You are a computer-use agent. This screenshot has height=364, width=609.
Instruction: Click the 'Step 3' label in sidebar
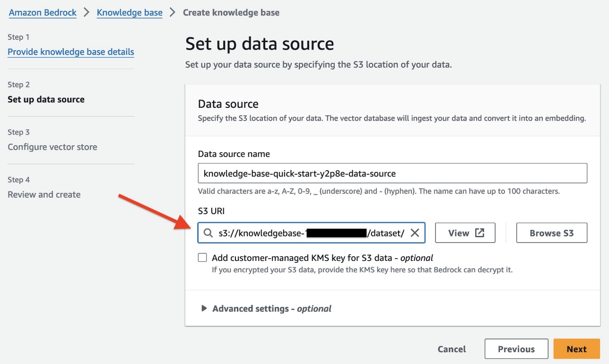pos(19,132)
